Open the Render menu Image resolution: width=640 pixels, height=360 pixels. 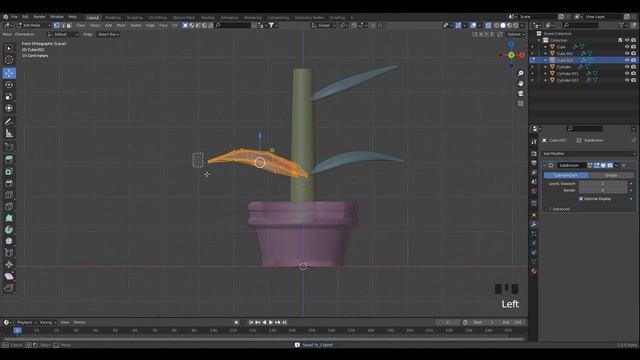click(39, 17)
